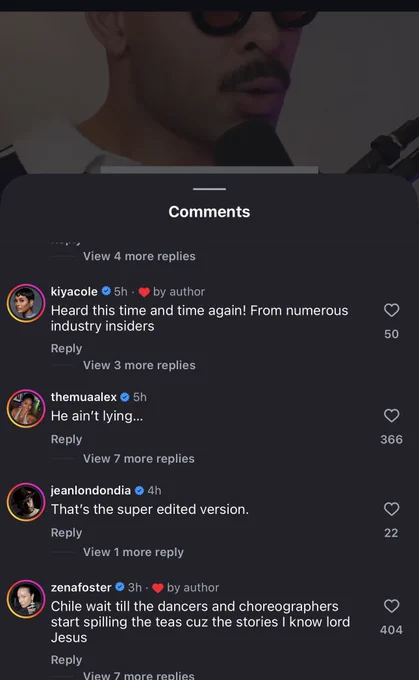Viewport: 419px width, 680px height.
Task: Open themuaalex's profile avatar
Action: pyautogui.click(x=26, y=409)
